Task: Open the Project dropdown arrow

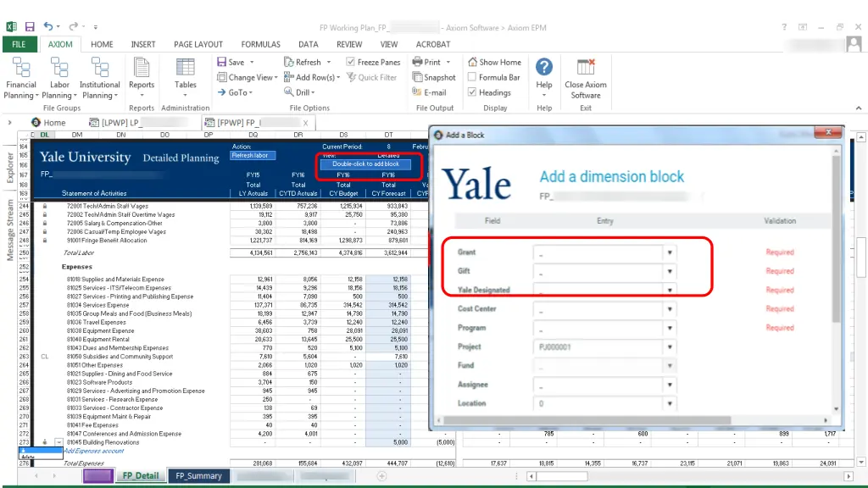Action: point(670,347)
